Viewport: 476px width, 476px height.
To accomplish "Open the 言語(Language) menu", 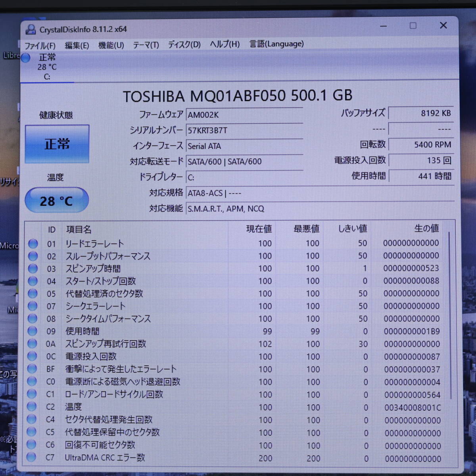I will 276,44.
